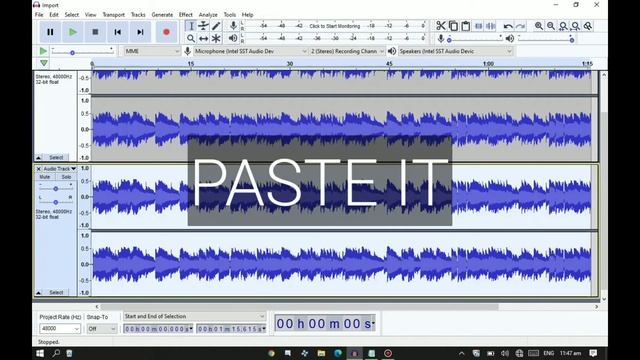Viewport: 640px width, 360px height.
Task: Select the Selection (I-beam) tool
Action: pos(191,26)
